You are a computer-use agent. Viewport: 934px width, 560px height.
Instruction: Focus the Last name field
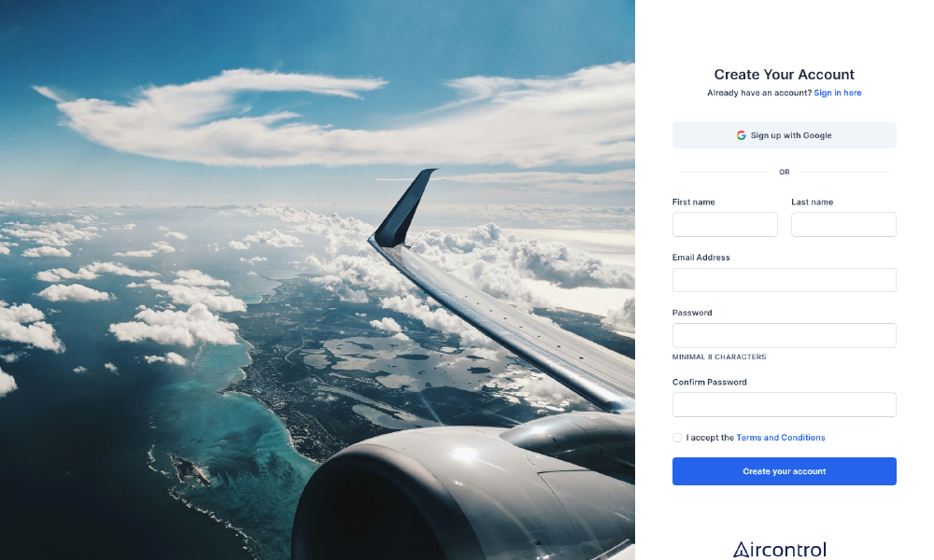click(843, 224)
